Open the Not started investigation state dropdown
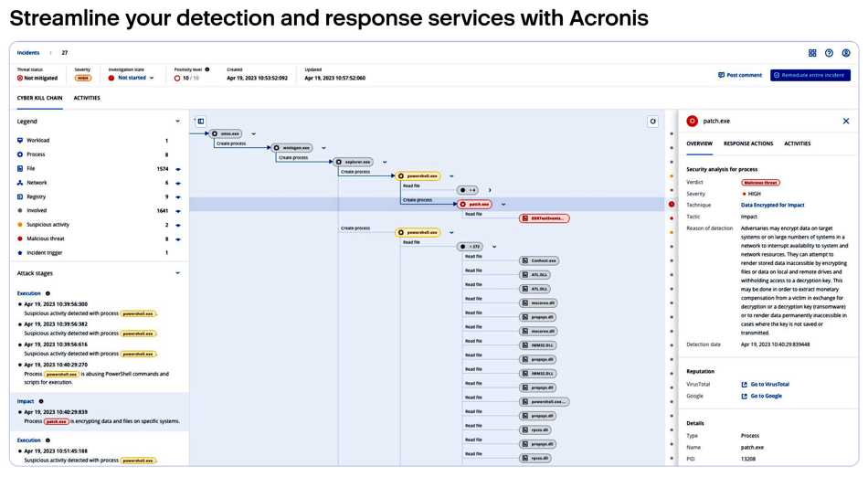This screenshot has height=477, width=868. (132, 78)
